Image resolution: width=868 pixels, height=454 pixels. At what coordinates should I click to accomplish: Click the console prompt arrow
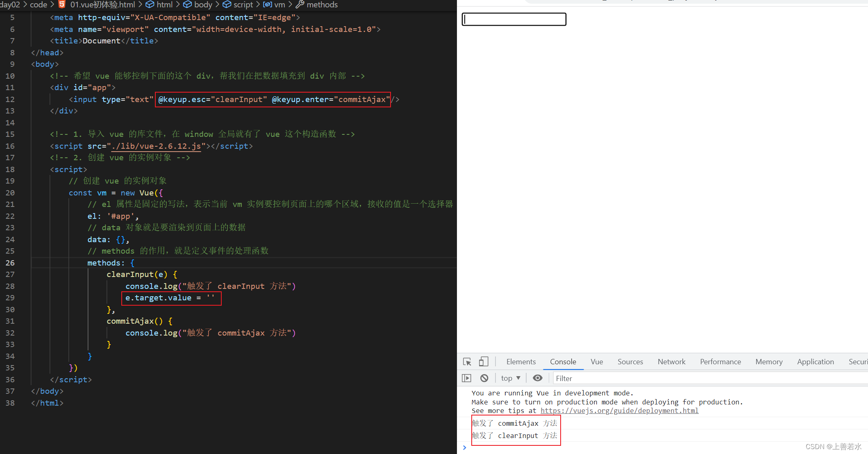tap(464, 447)
